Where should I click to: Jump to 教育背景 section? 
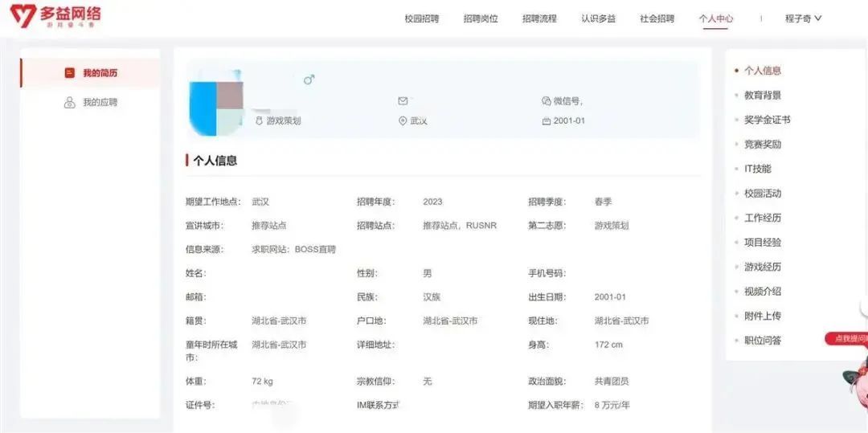762,96
